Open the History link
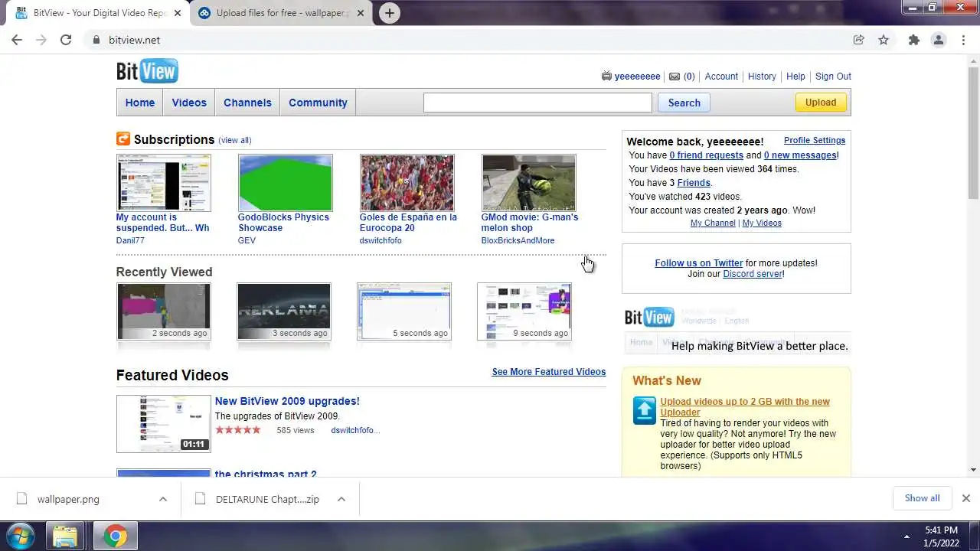 (762, 77)
